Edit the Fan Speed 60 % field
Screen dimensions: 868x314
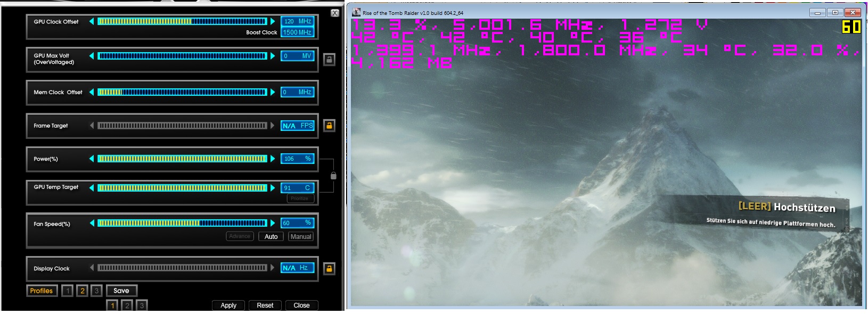click(x=297, y=223)
